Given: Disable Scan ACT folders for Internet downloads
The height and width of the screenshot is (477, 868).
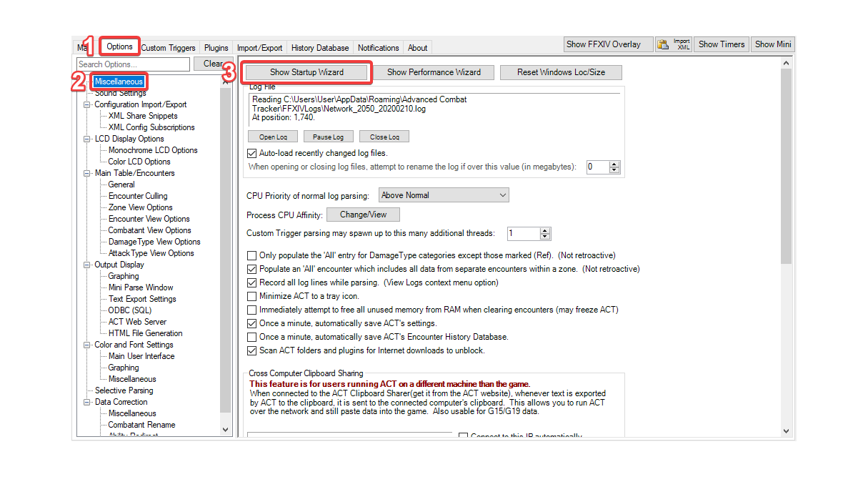Looking at the screenshot, I should pyautogui.click(x=252, y=350).
